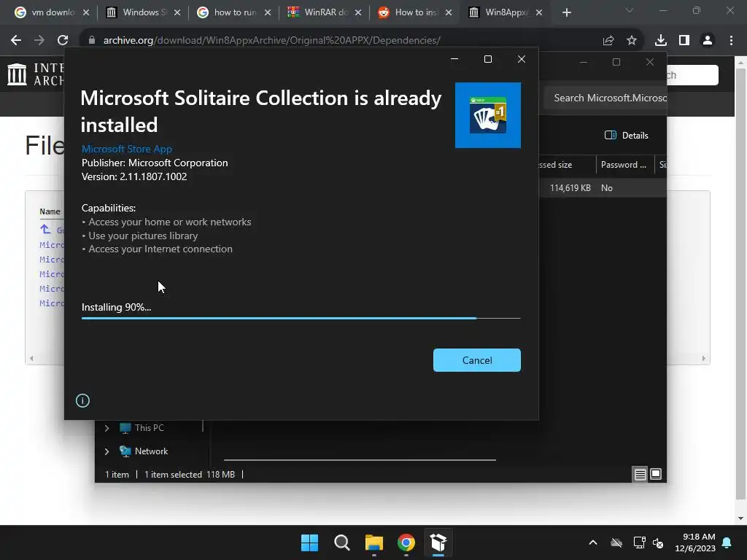Image resolution: width=747 pixels, height=560 pixels.
Task: Show hidden tray icons
Action: (x=593, y=542)
